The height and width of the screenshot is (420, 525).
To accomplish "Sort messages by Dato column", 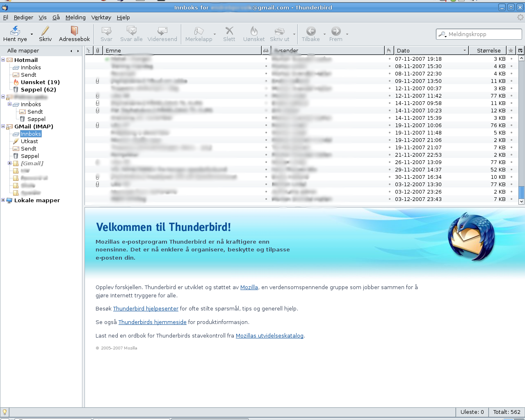I will pos(431,50).
